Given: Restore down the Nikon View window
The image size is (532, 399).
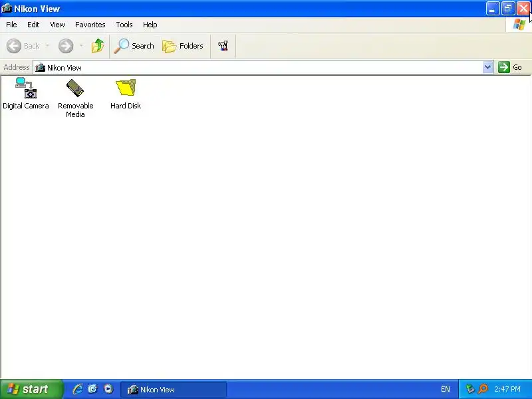Looking at the screenshot, I should click(x=508, y=9).
